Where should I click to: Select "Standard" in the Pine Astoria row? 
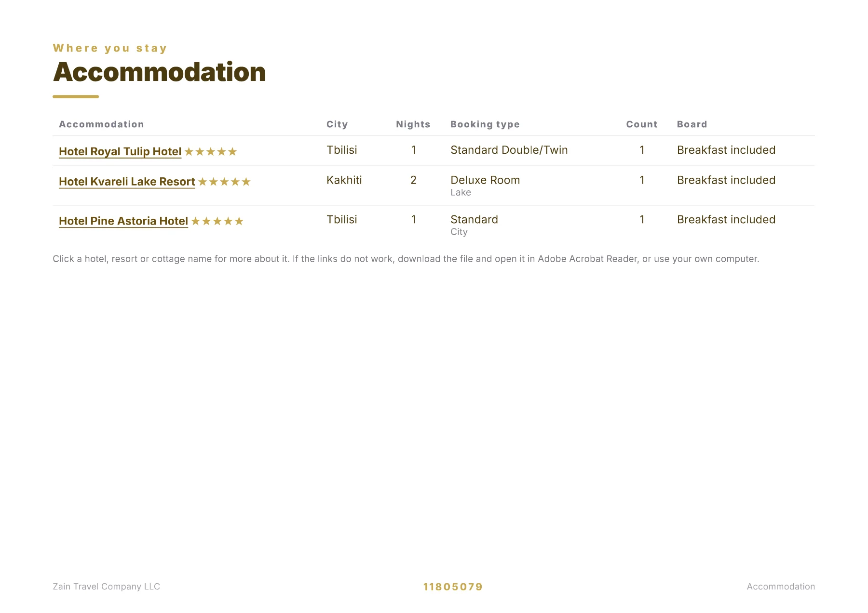coord(474,220)
